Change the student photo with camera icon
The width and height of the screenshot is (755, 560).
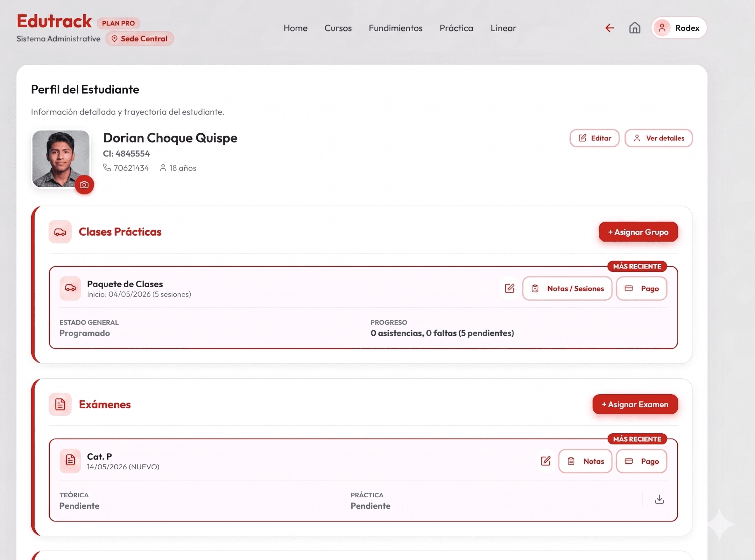[84, 185]
